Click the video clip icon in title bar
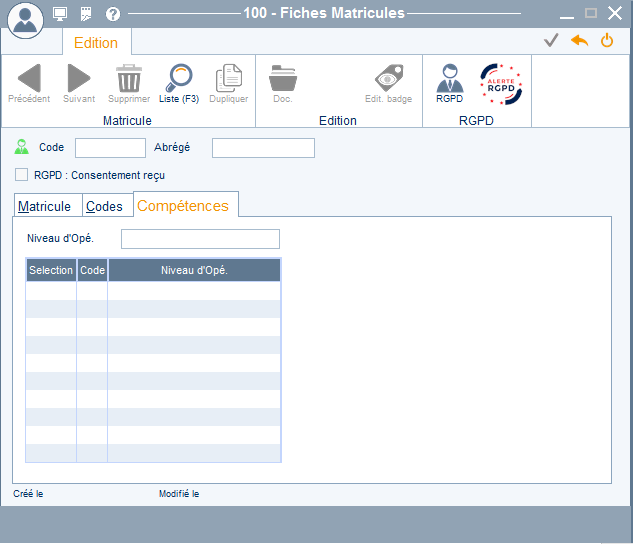This screenshot has height=544, width=633. (x=86, y=14)
